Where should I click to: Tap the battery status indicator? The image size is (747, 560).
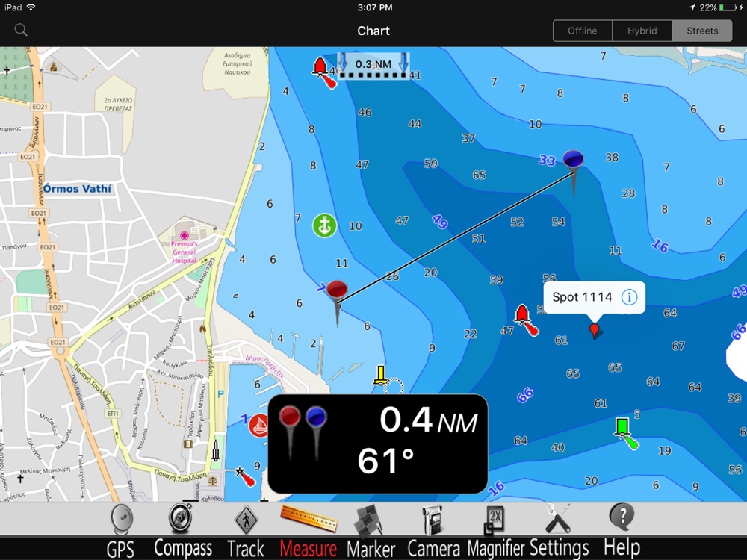728,7
